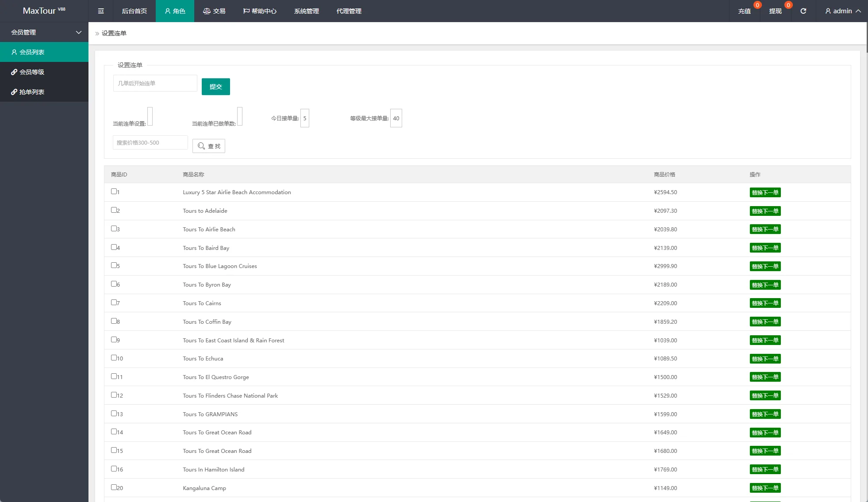This screenshot has width=868, height=502.
Task: Select checkbox for Kangaluna Camp row
Action: coord(114,487)
